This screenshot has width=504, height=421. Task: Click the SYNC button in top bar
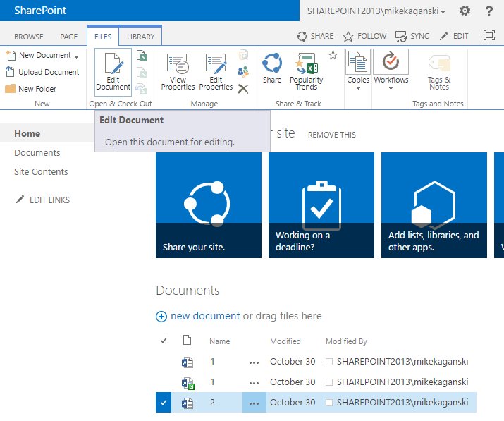point(412,36)
